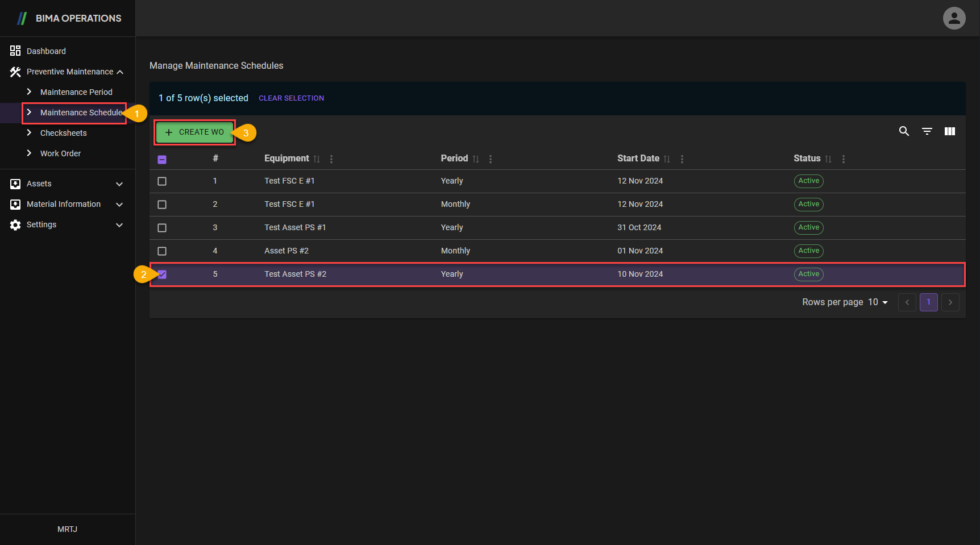Check the box for row 1
This screenshot has height=545, width=980.
point(162,181)
